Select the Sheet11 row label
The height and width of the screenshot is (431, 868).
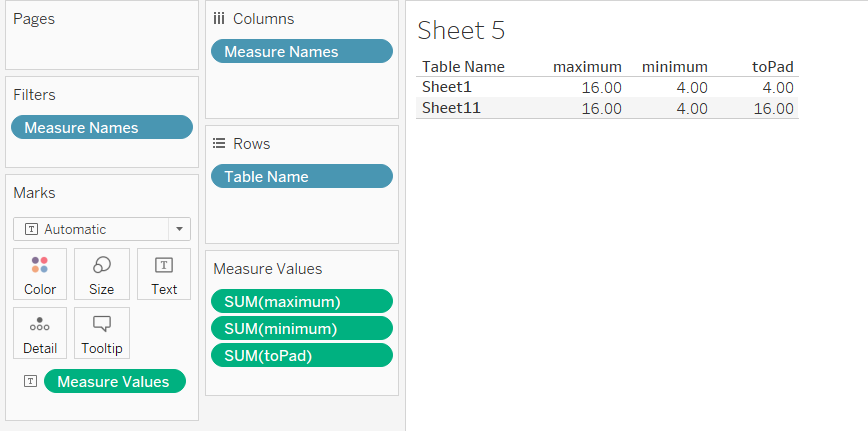tap(451, 108)
